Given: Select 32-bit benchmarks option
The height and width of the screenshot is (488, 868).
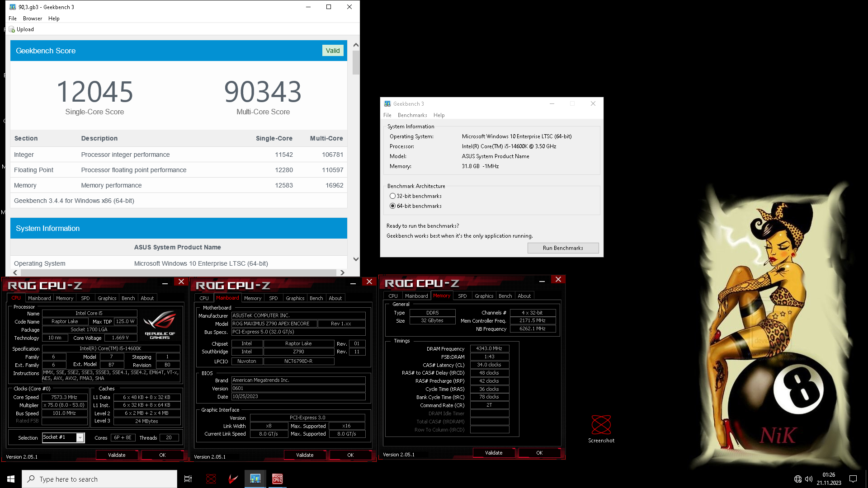Looking at the screenshot, I should pyautogui.click(x=415, y=196).
